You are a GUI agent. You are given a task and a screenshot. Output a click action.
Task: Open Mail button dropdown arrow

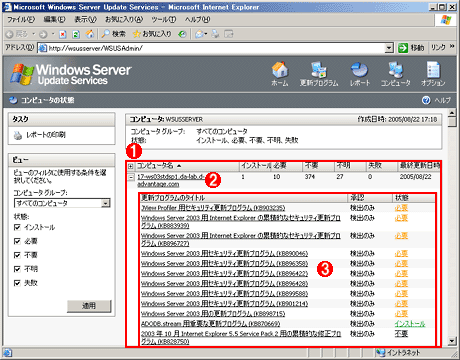tap(206, 34)
